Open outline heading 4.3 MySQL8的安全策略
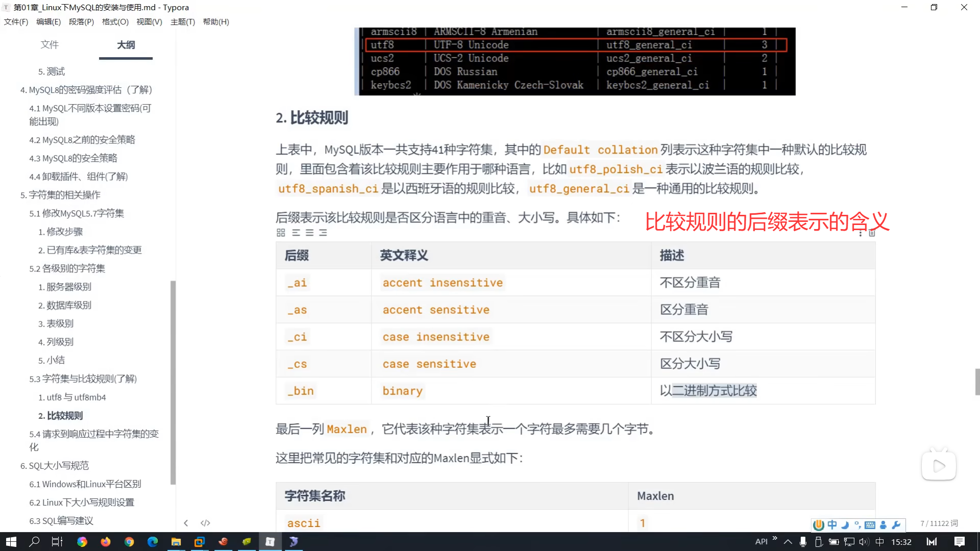This screenshot has width=980, height=551. click(73, 158)
